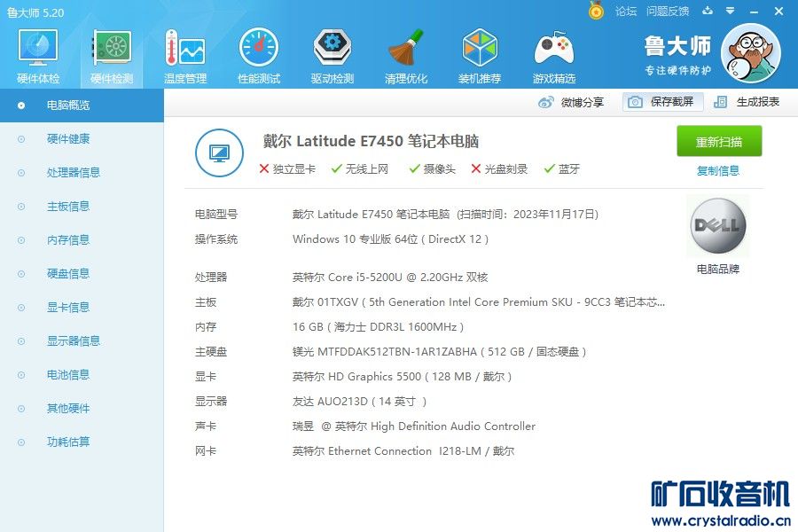This screenshot has width=798, height=532.
Task: Click network value Ethernet Connection I218-LM
Action: click(403, 451)
